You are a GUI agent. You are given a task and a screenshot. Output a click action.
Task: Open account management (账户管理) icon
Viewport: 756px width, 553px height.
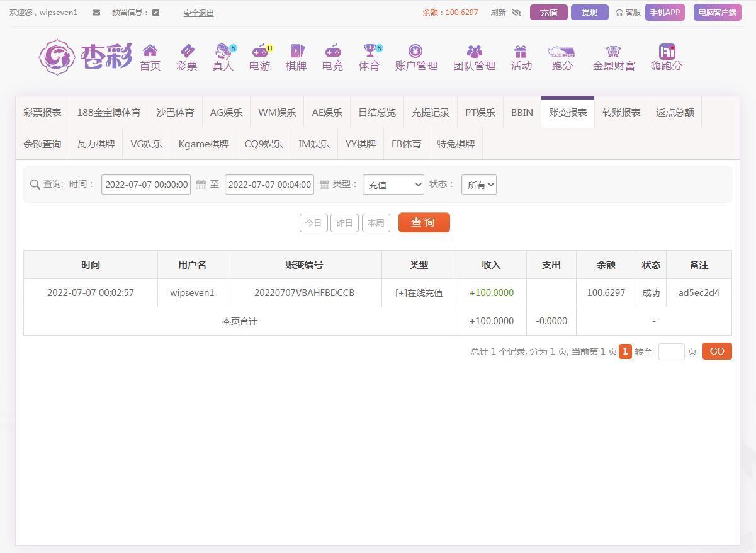[415, 51]
